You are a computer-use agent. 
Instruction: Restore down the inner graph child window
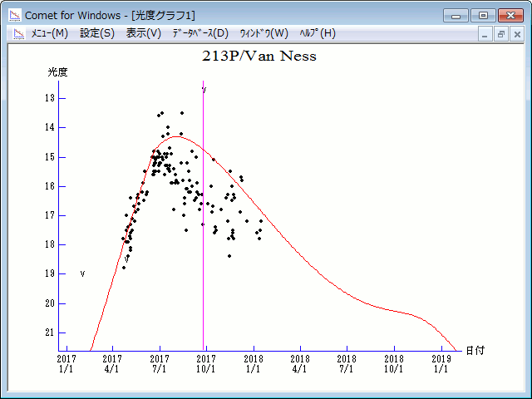501,34
